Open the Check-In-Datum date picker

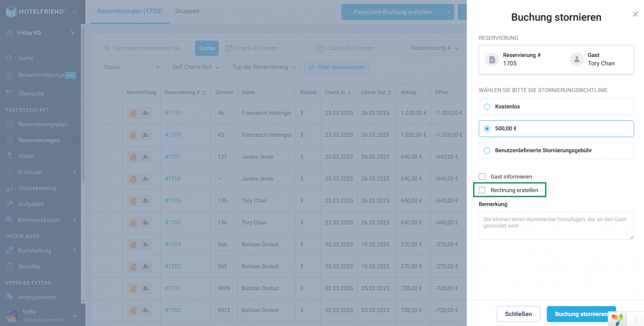(x=267, y=48)
